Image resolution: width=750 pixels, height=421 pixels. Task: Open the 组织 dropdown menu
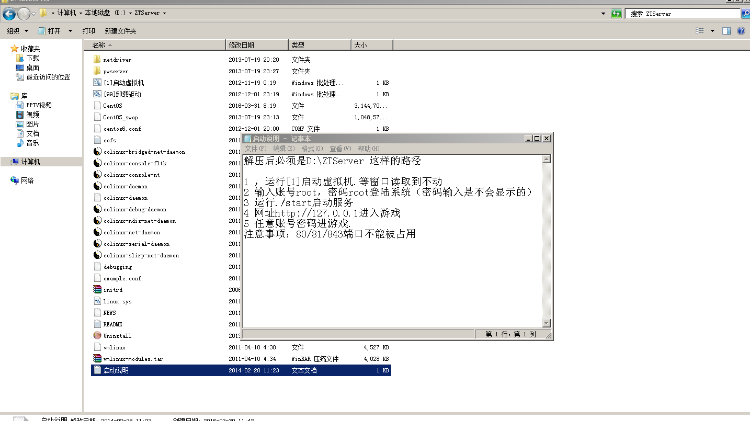(x=18, y=31)
